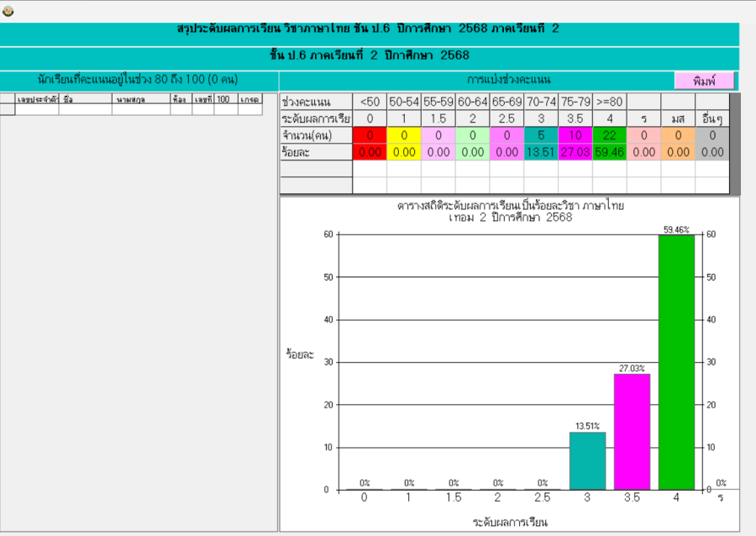756x536 pixels.
Task: Select the 27.03 percentage cell
Action: [575, 152]
